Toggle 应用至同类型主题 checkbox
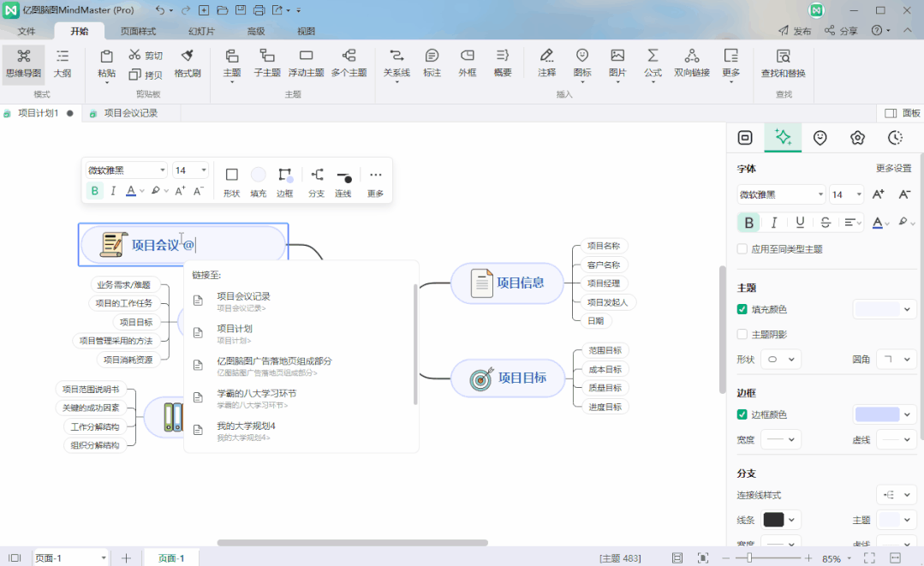Viewport: 924px width, 566px height. [742, 249]
